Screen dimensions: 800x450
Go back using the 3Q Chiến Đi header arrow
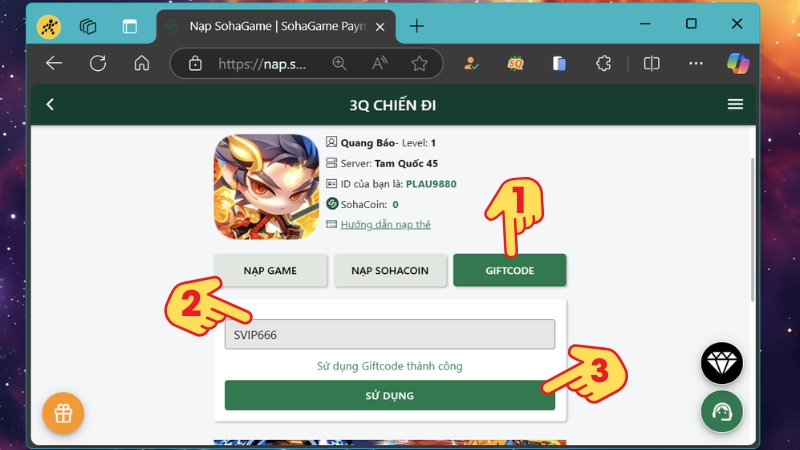[50, 105]
